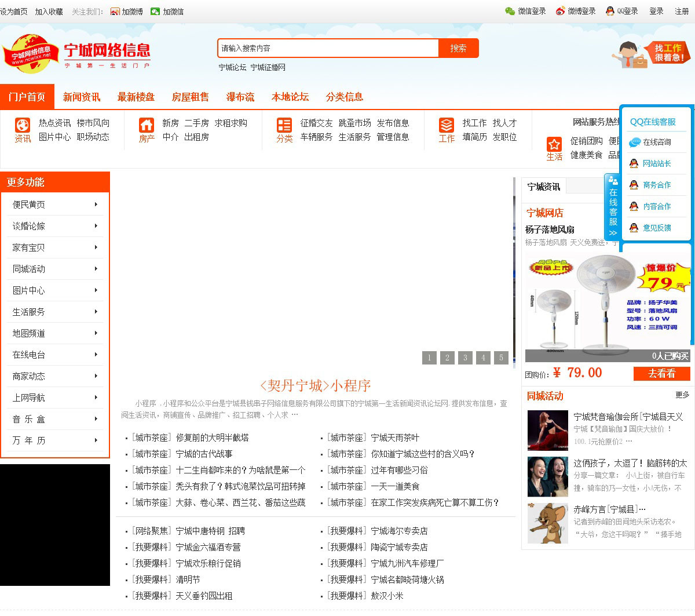695x616 pixels.
Task: Click the 注册 link
Action: pyautogui.click(x=682, y=11)
